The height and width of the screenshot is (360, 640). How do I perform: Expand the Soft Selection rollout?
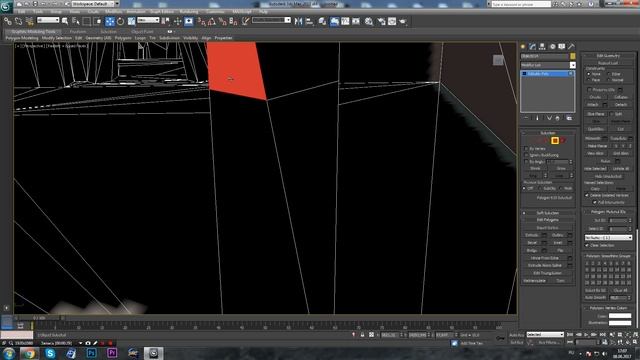(547, 213)
